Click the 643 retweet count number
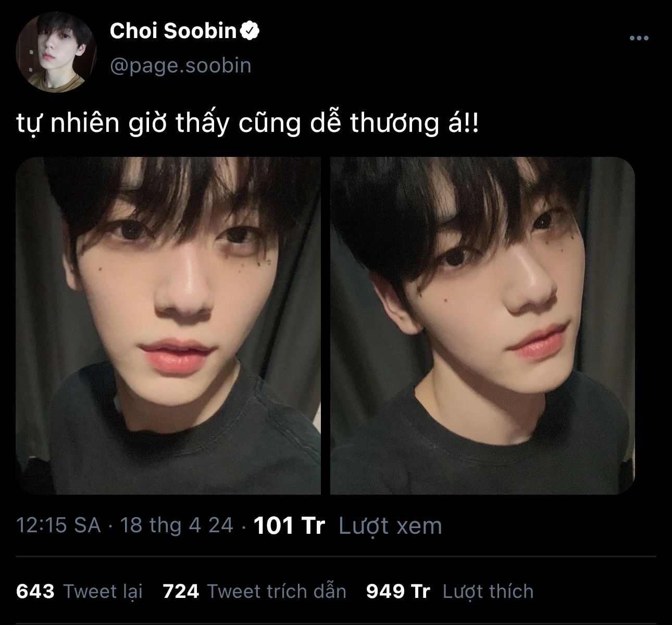 pyautogui.click(x=35, y=591)
